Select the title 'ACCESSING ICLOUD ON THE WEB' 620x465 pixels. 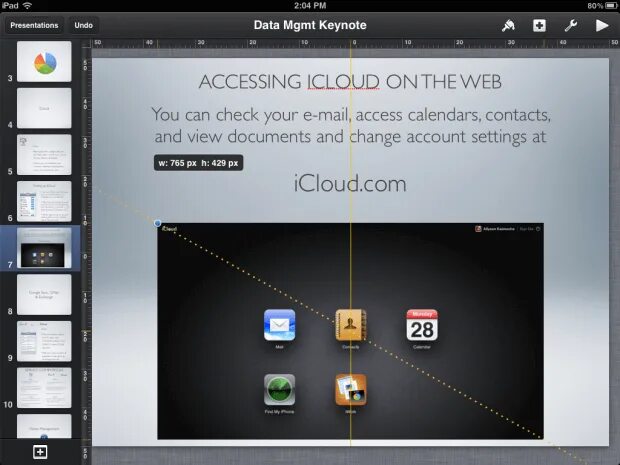[x=350, y=82]
